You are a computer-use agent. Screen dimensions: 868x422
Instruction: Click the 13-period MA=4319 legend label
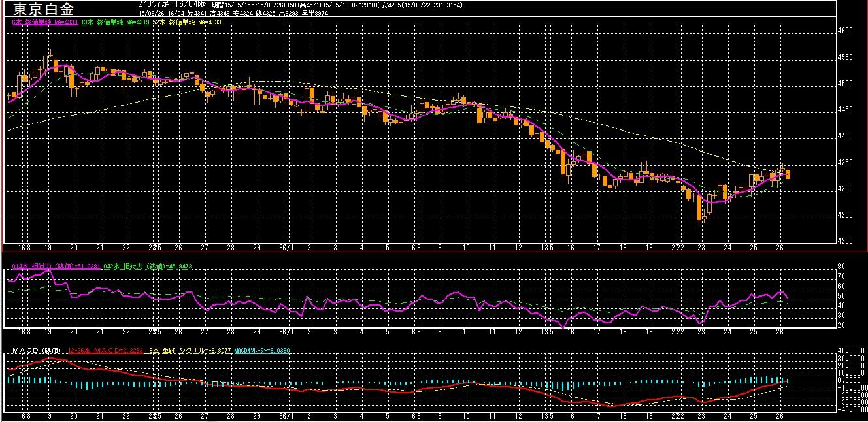pyautogui.click(x=116, y=22)
